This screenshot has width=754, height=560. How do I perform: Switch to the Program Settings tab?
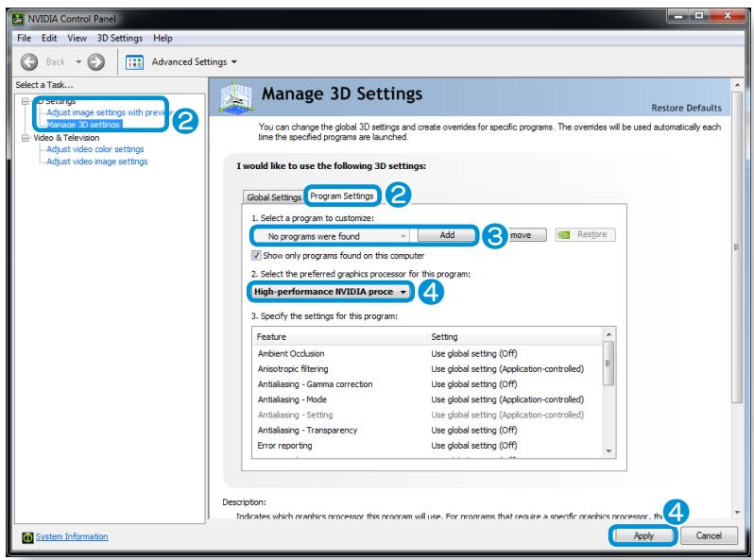[x=342, y=195]
